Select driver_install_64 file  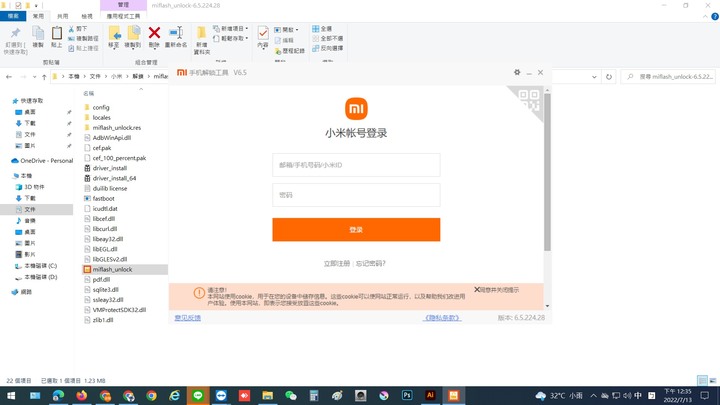tap(114, 178)
